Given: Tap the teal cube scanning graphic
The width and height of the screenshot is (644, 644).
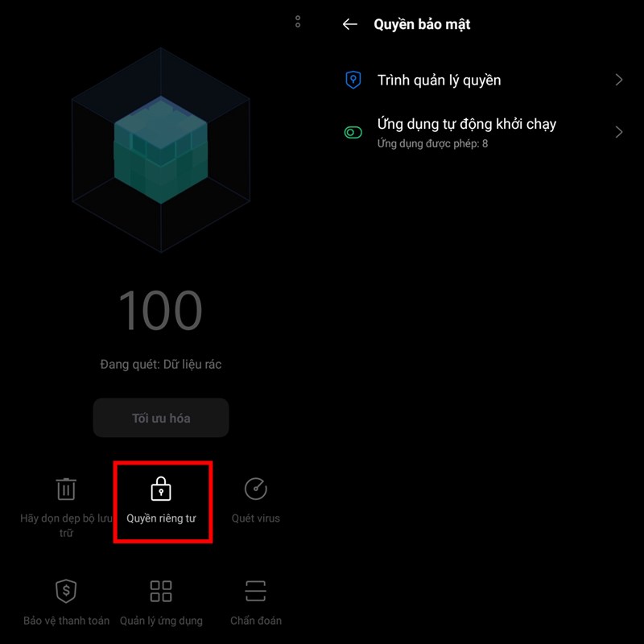Looking at the screenshot, I should point(161,150).
